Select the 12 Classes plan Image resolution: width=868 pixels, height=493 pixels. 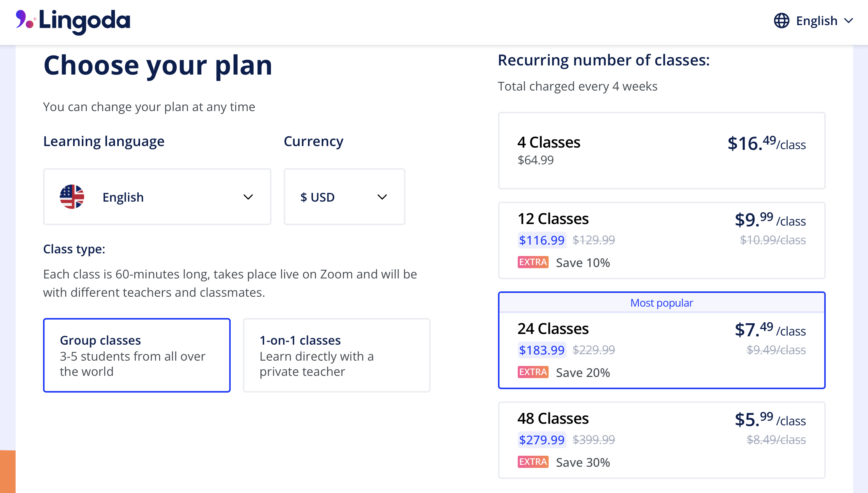click(x=661, y=240)
